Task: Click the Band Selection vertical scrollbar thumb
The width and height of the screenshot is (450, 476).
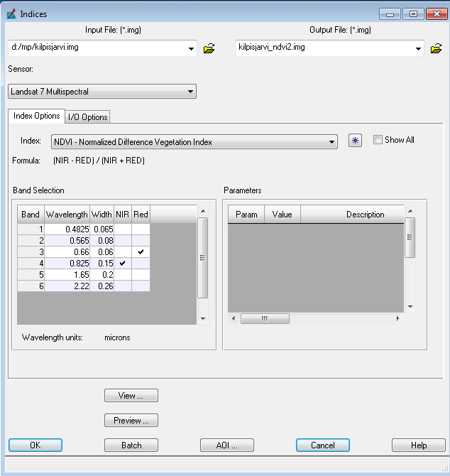Action: click(203, 258)
